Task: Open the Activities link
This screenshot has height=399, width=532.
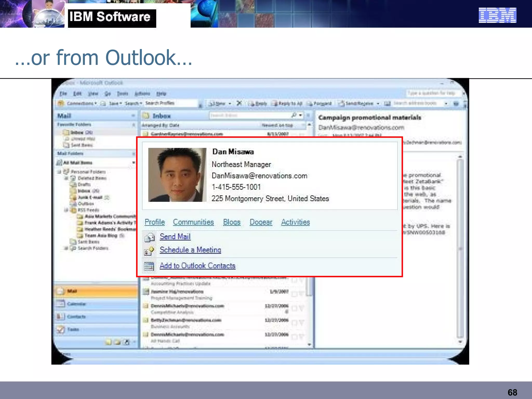Action: 295,222
